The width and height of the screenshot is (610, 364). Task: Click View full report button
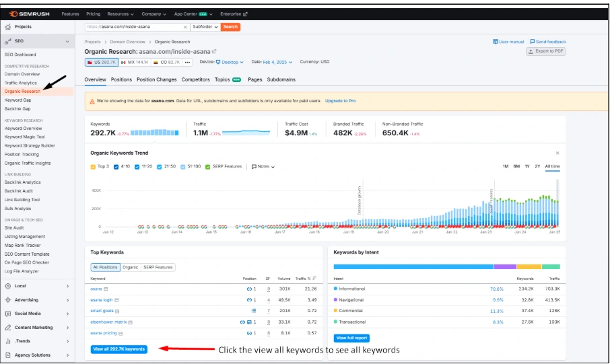(351, 338)
